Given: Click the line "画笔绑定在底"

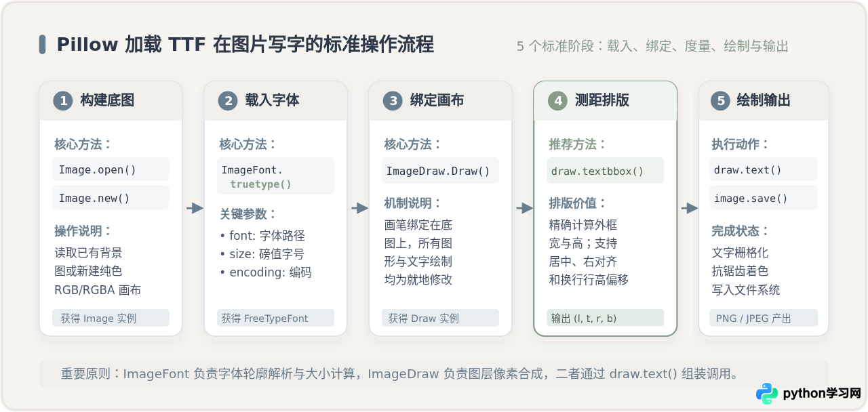Looking at the screenshot, I should click(x=418, y=224).
